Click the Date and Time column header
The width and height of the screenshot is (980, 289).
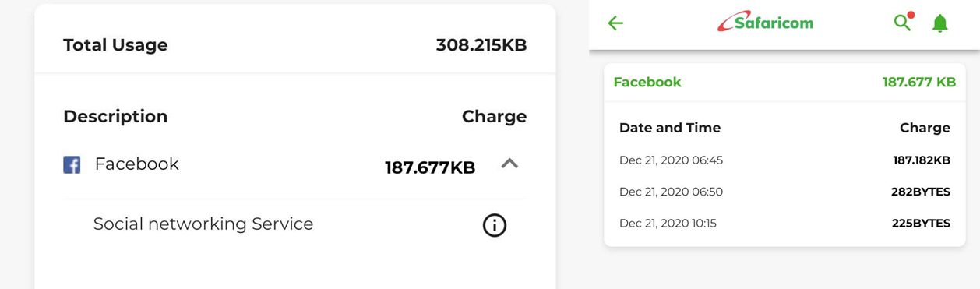click(x=670, y=128)
